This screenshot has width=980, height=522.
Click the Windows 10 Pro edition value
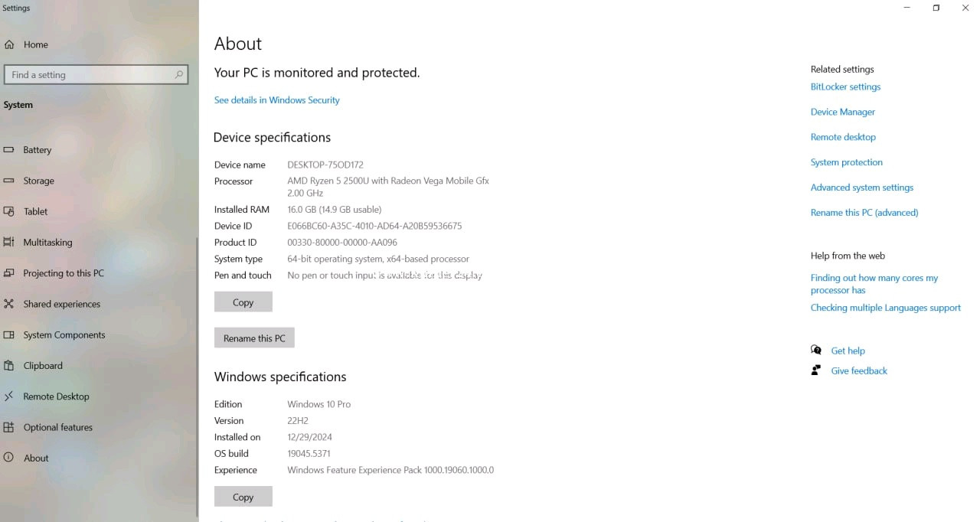pyautogui.click(x=318, y=404)
